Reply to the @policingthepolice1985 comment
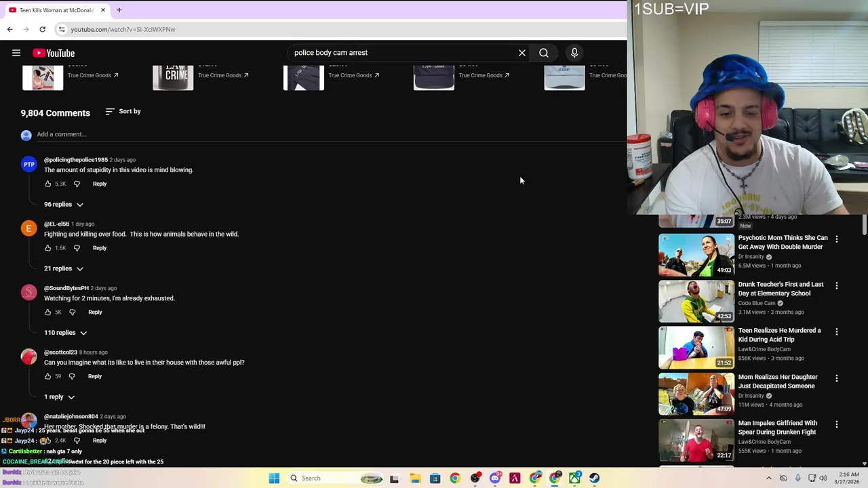The height and width of the screenshot is (488, 868). pyautogui.click(x=100, y=184)
